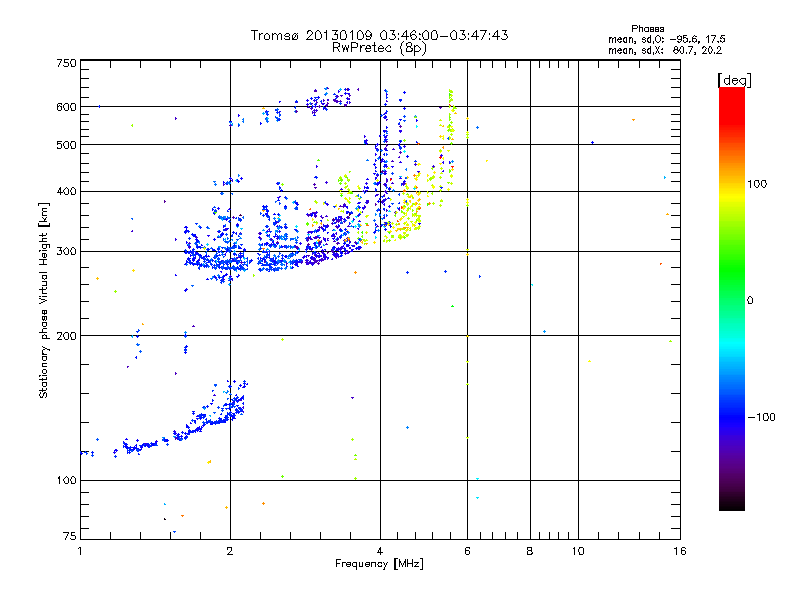Click the '[deg]' colorbar unit label

[x=734, y=80]
